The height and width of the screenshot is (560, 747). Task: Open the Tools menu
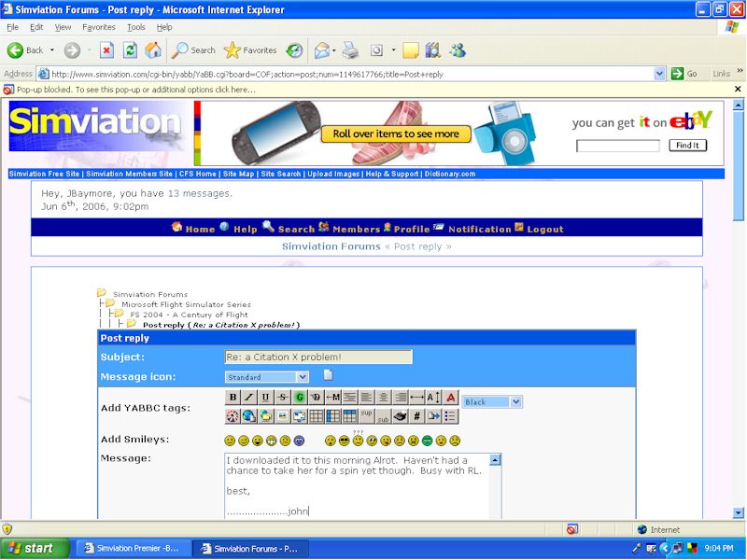click(x=136, y=27)
